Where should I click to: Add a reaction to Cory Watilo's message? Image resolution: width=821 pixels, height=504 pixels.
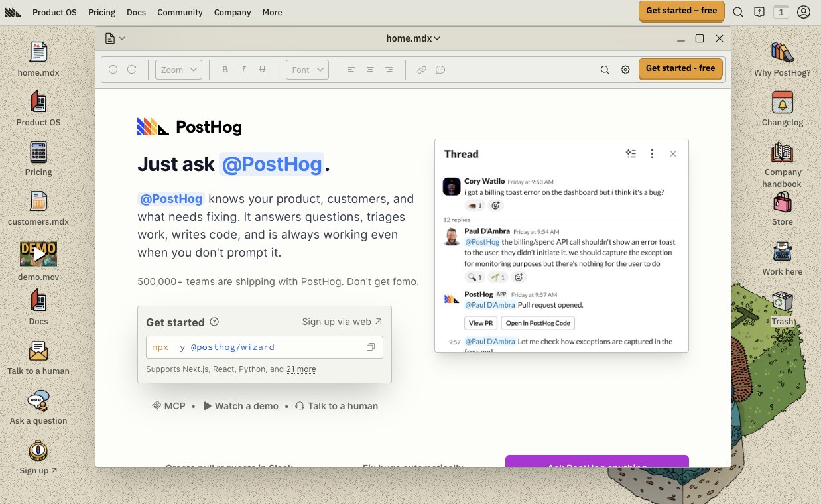point(495,206)
